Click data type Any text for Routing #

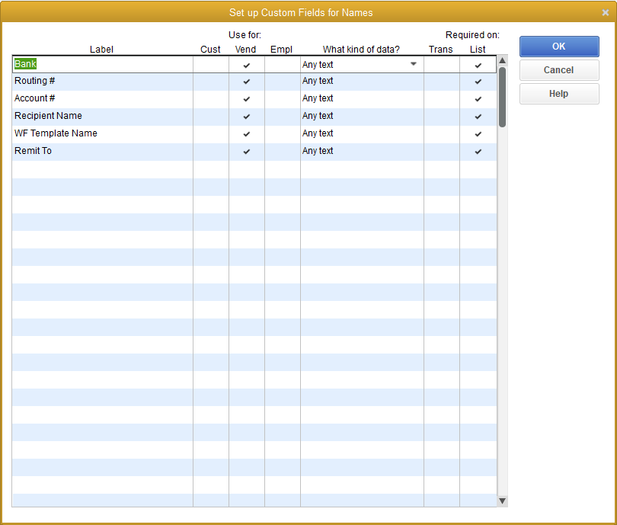(x=362, y=81)
